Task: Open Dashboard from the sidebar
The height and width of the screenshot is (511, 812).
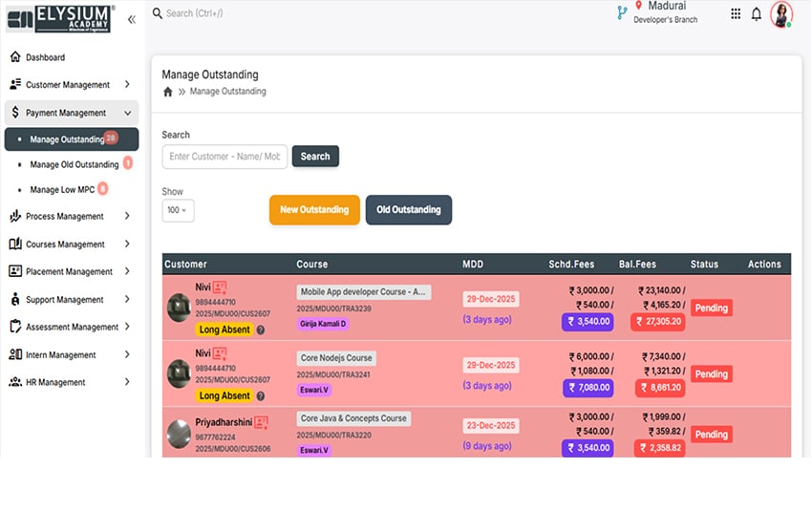Action: point(45,57)
